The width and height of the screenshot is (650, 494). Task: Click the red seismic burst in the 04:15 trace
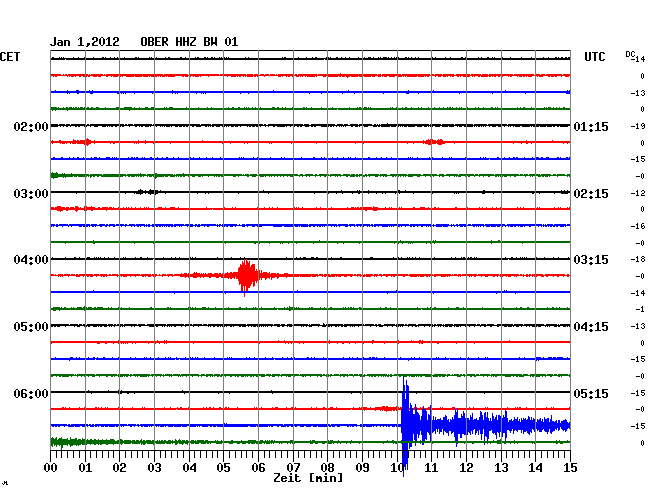246,276
